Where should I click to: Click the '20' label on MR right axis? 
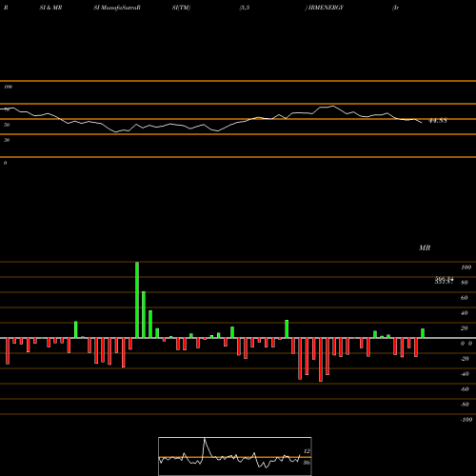pyautogui.click(x=465, y=328)
